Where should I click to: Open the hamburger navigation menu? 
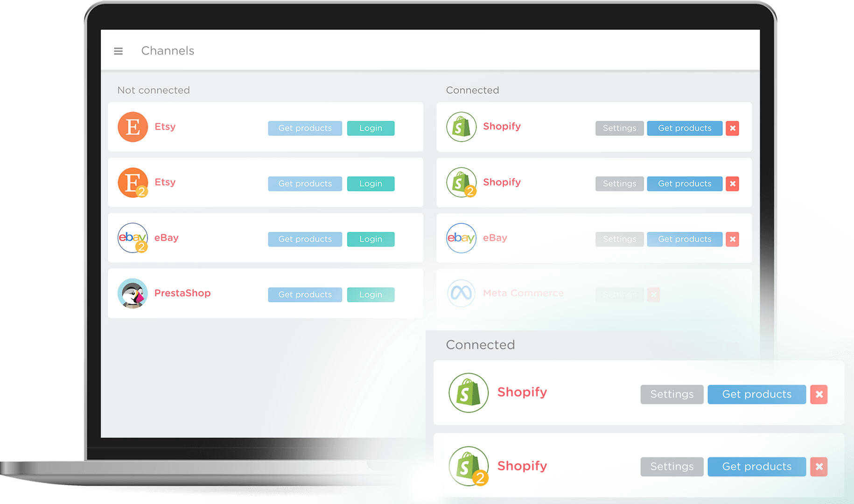(118, 51)
